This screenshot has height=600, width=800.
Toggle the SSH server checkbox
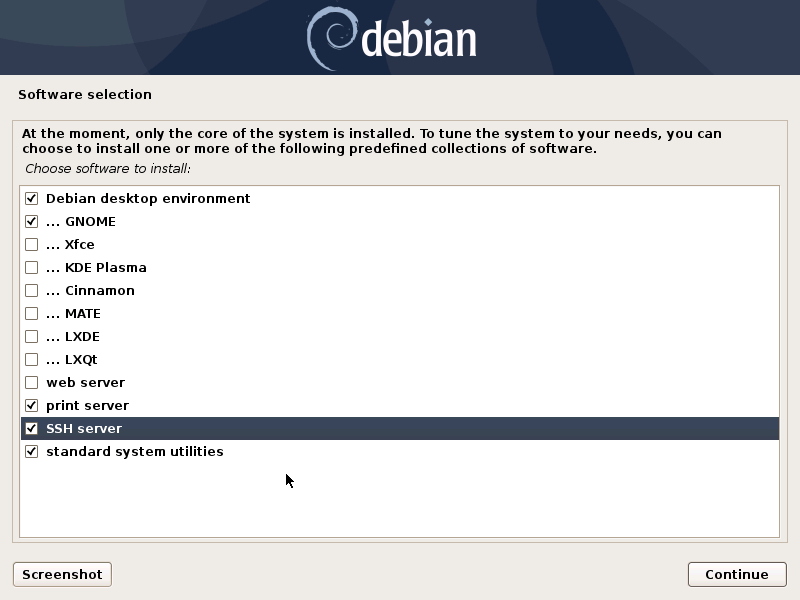point(32,428)
